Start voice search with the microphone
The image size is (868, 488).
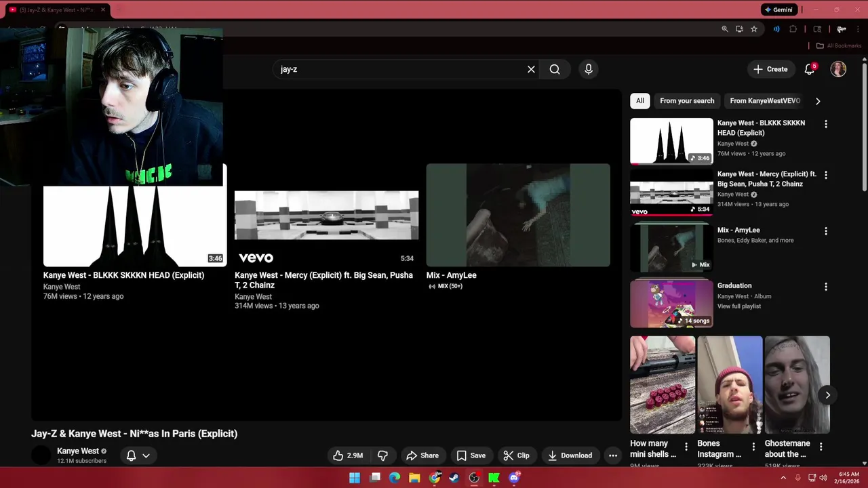coord(589,69)
